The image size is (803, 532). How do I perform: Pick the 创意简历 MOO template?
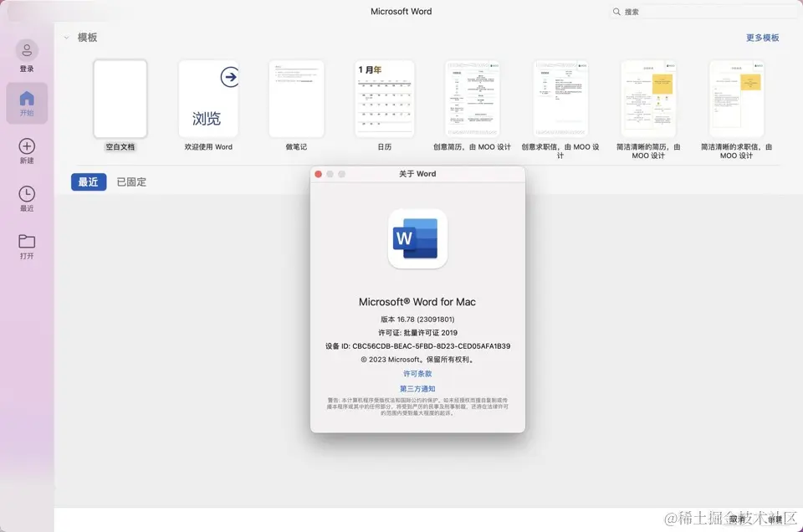pos(472,99)
